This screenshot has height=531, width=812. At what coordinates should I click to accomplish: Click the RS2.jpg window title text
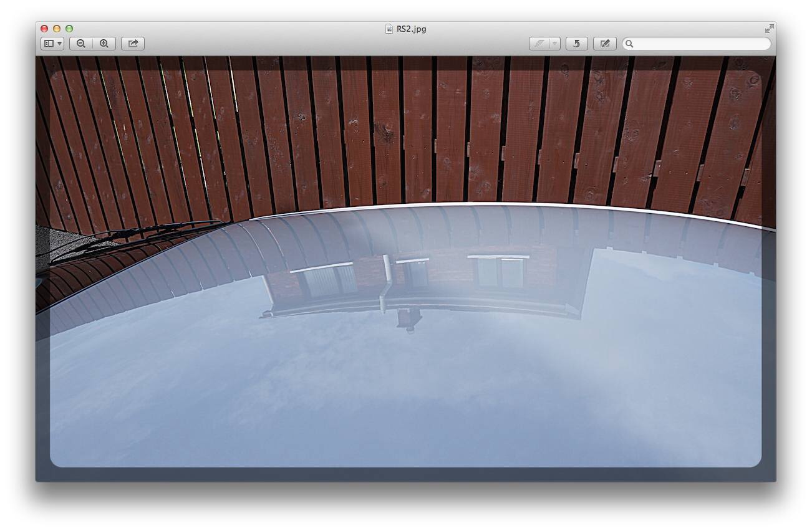click(412, 29)
